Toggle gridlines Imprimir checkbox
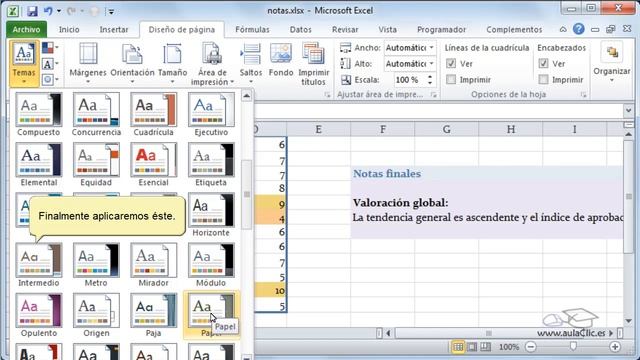Screen dimensions: 640x360 (x=451, y=79)
